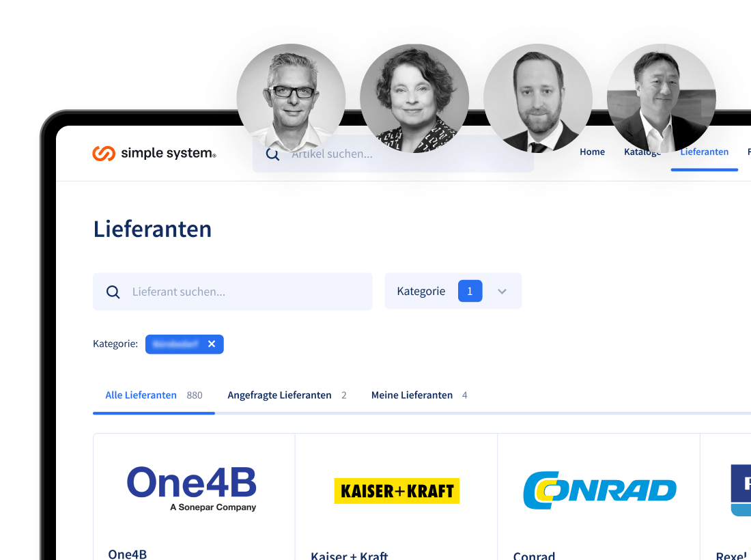Open Lieferanten in top navigation
Viewport: 751px width, 560px height.
(x=704, y=152)
